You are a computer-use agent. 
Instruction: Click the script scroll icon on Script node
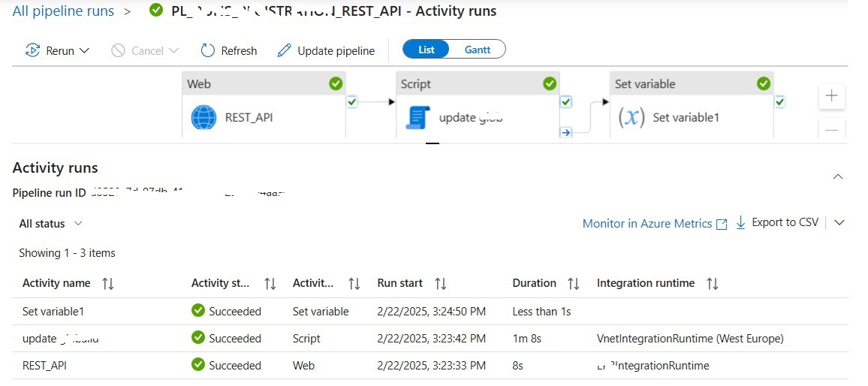(418, 117)
